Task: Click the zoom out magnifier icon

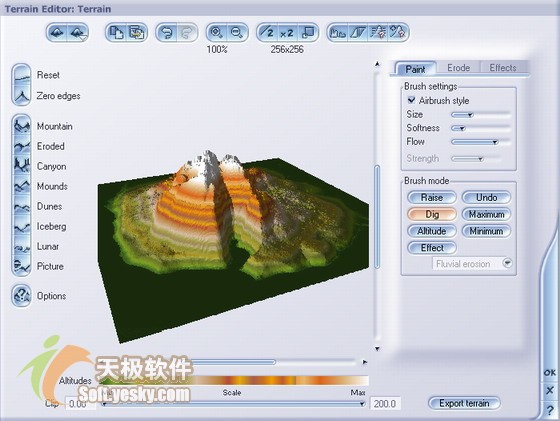Action: [237, 32]
